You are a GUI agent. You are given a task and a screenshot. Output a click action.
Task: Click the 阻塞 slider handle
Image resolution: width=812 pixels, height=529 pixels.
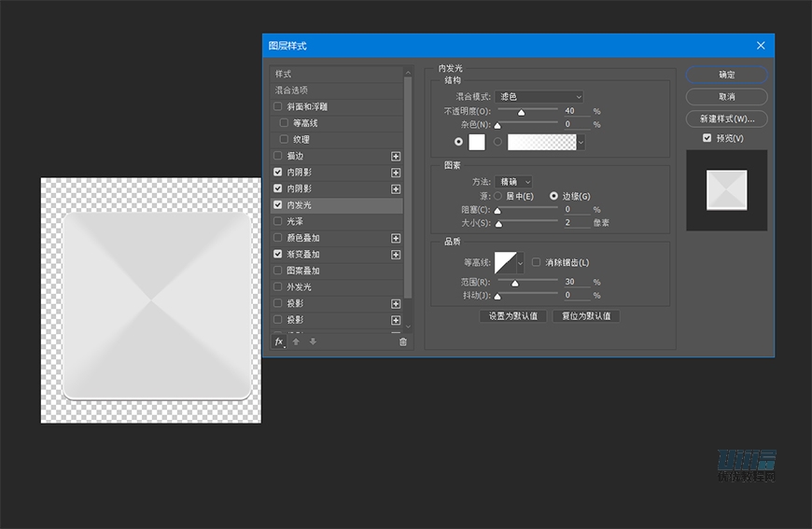497,211
